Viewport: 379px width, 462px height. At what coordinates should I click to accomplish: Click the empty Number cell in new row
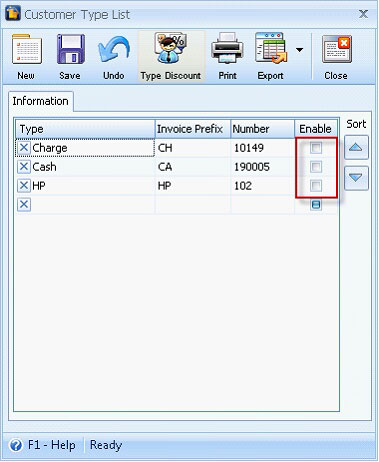[x=263, y=205]
